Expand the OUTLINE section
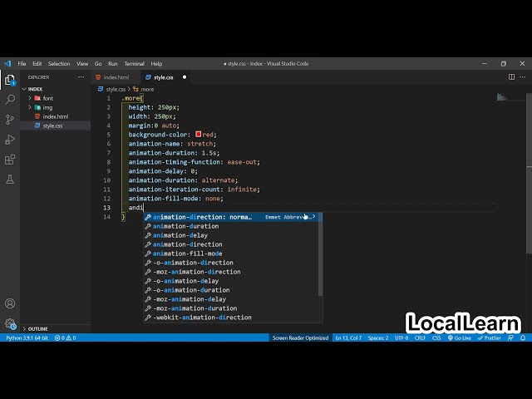Image resolution: width=532 pixels, height=399 pixels. tap(56, 329)
